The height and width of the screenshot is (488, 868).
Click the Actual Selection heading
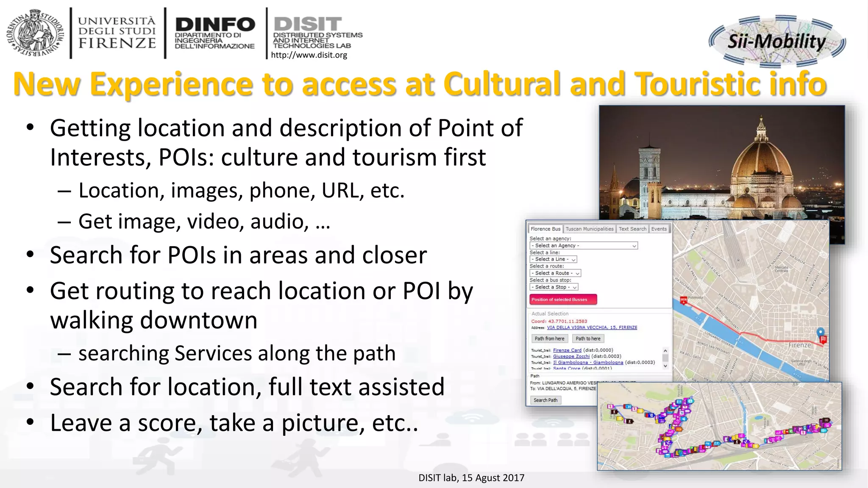coord(550,314)
